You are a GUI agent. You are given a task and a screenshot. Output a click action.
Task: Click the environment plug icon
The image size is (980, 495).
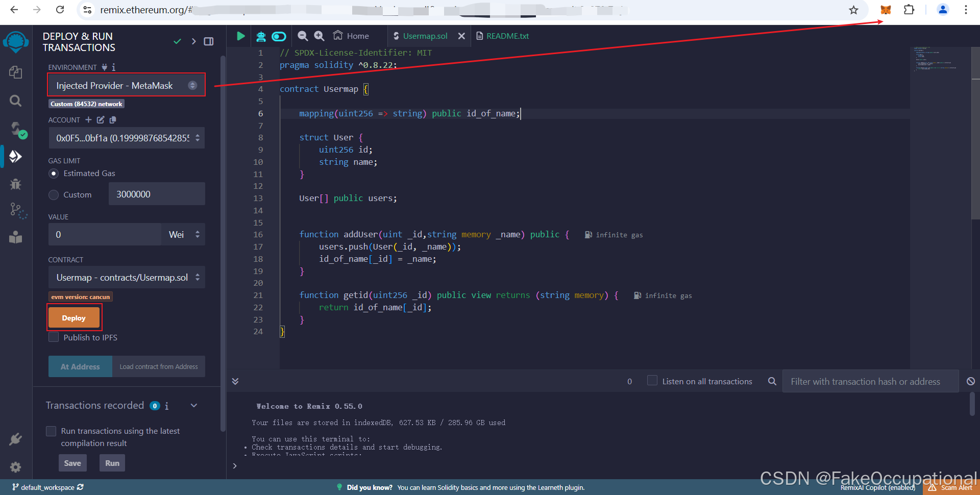[104, 67]
